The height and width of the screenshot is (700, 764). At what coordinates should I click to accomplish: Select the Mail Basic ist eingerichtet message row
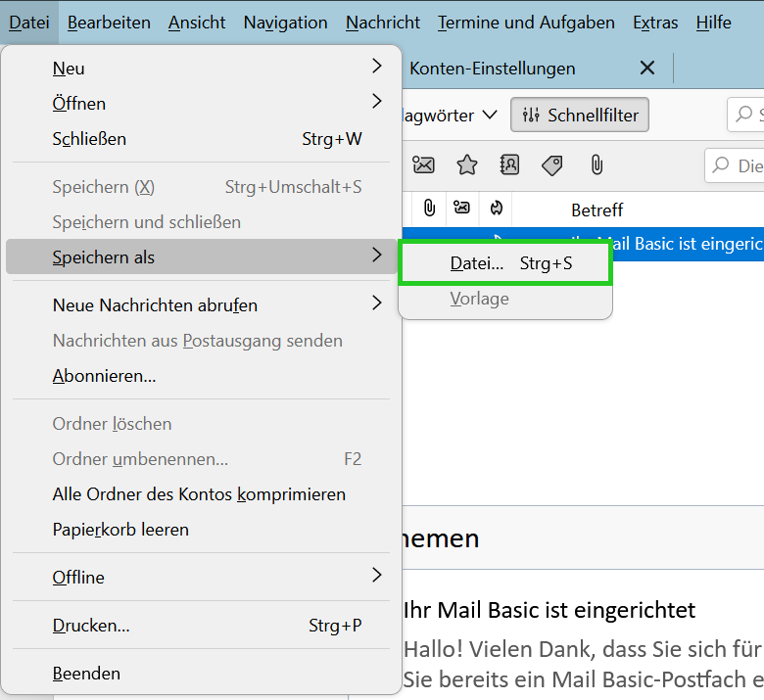click(583, 244)
